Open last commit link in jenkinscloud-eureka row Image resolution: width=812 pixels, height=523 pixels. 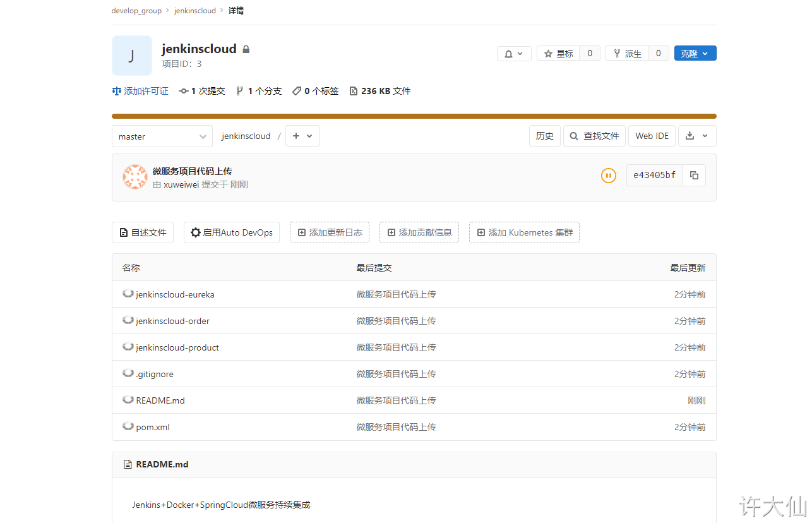396,294
